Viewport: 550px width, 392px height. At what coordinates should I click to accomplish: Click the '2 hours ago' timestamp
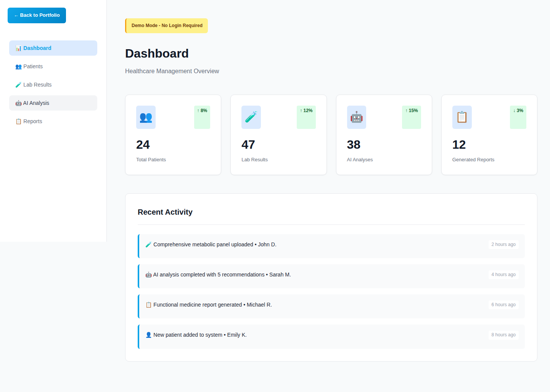click(x=503, y=244)
